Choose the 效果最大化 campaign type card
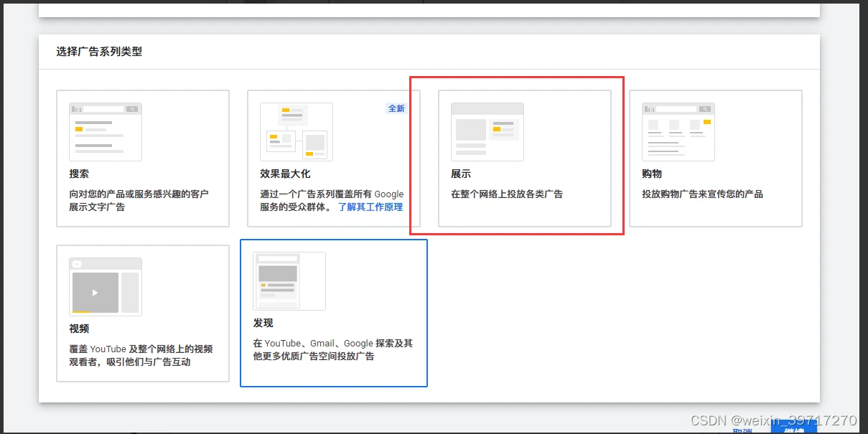This screenshot has width=868, height=434. 334,159
